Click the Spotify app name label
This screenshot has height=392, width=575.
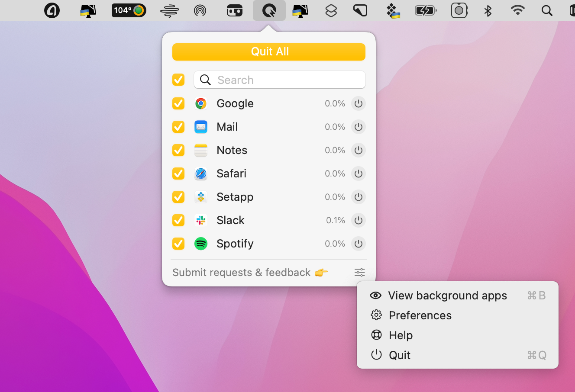coord(235,244)
